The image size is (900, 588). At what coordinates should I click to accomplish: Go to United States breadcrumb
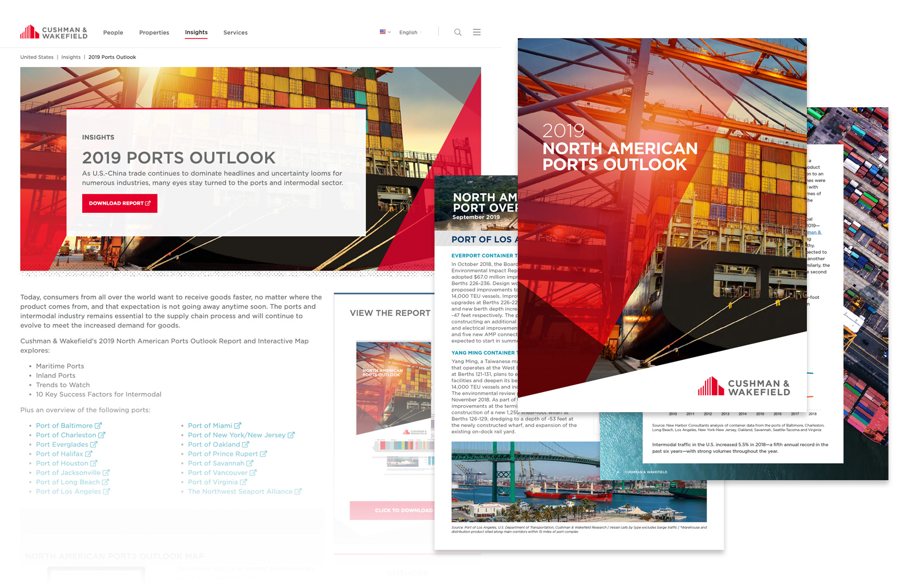click(x=37, y=57)
